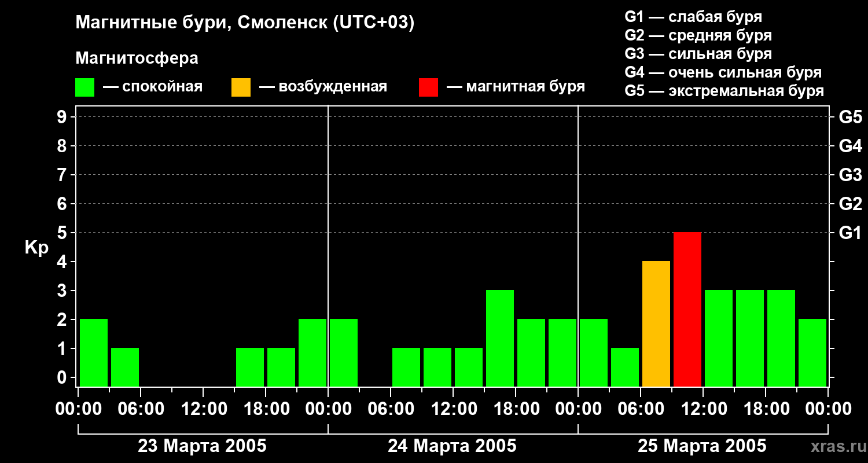Click the 'Магнитосфера' legend heading

click(x=137, y=58)
